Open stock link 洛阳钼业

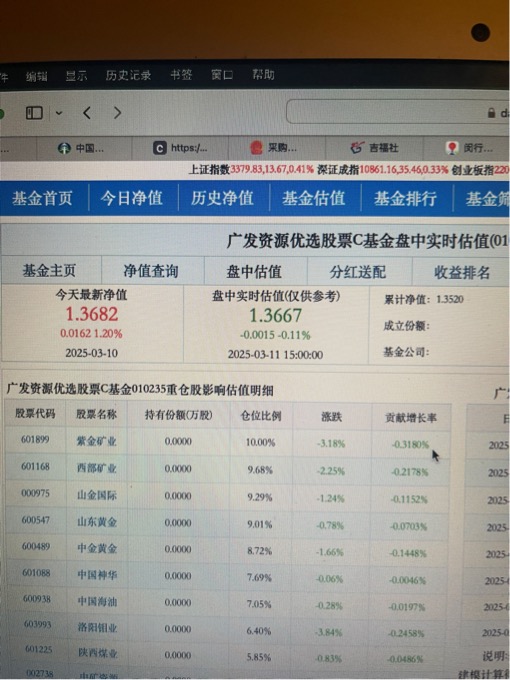click(97, 627)
